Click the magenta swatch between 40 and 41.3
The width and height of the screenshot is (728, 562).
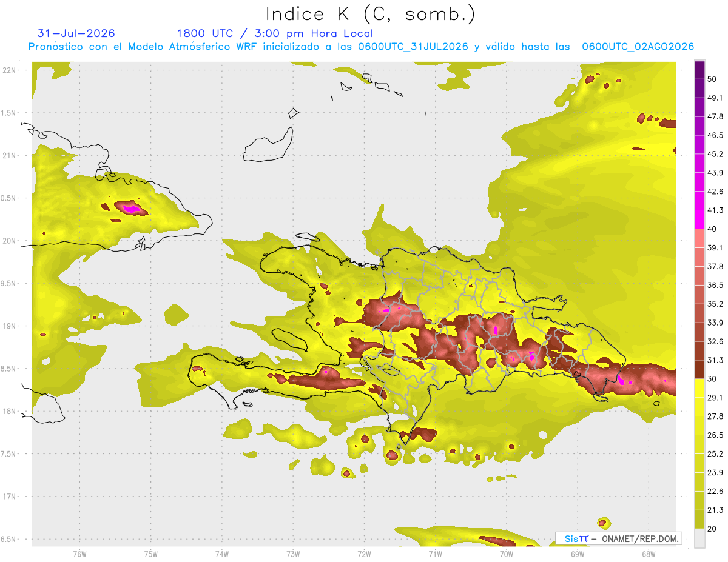pos(699,219)
